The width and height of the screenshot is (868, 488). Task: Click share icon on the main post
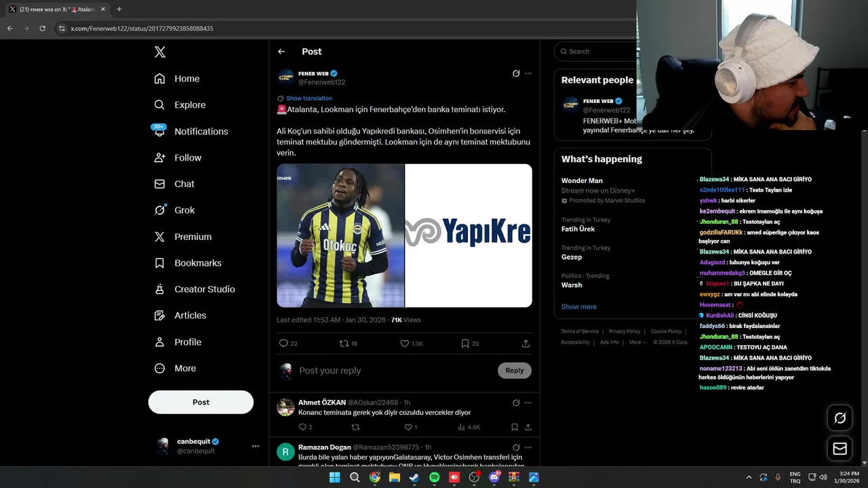pos(526,344)
